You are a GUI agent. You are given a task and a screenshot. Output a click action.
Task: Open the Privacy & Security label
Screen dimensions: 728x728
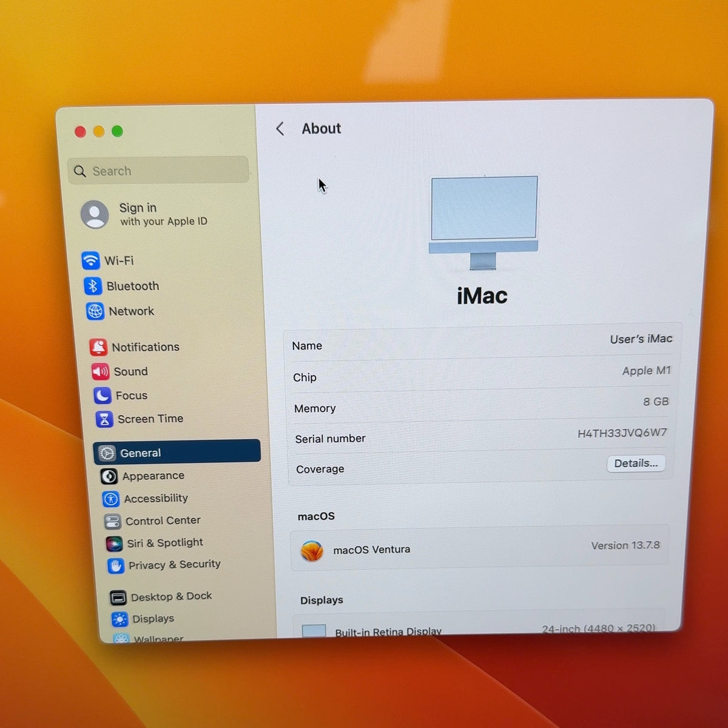[175, 565]
